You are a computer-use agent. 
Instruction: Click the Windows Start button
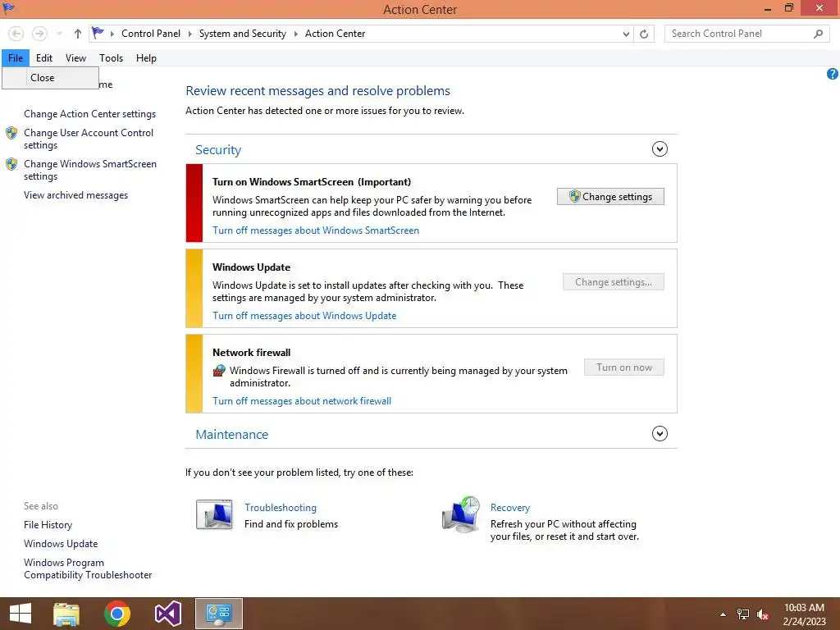(21, 614)
